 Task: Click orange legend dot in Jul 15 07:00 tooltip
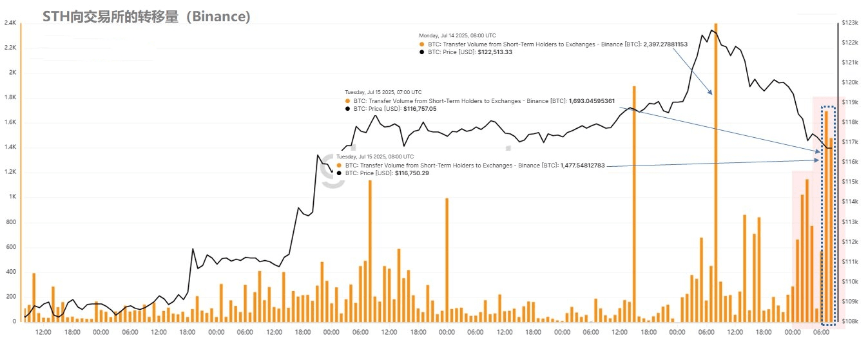[x=347, y=101]
